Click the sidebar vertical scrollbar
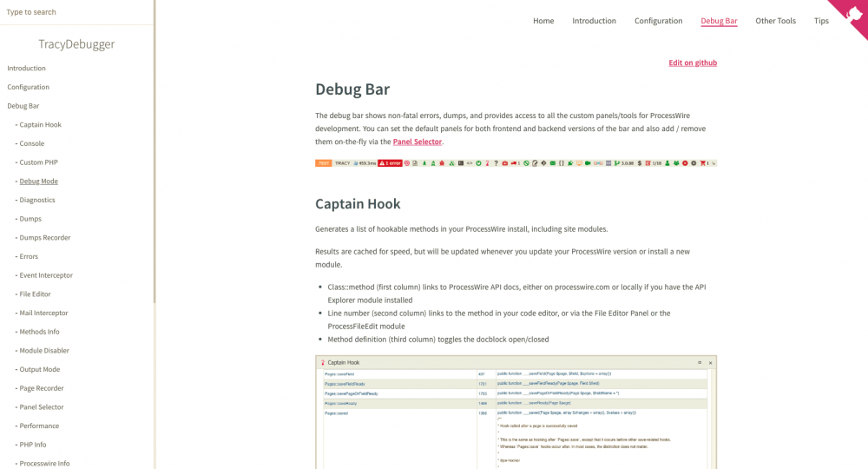Viewport: 868px width, 469px height. pos(155,151)
